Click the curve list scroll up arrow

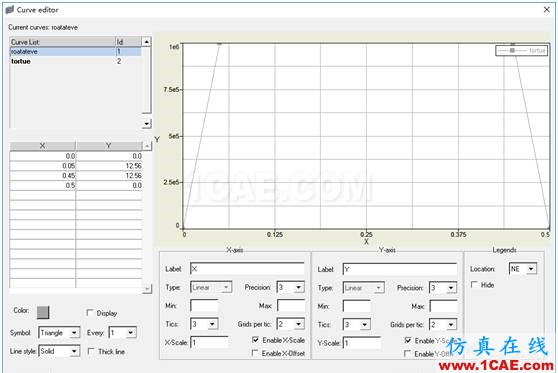coord(147,42)
